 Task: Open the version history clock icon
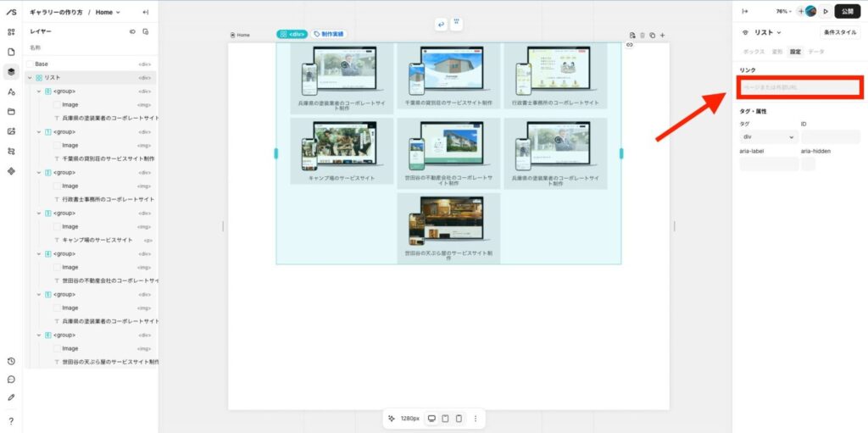coord(11,361)
